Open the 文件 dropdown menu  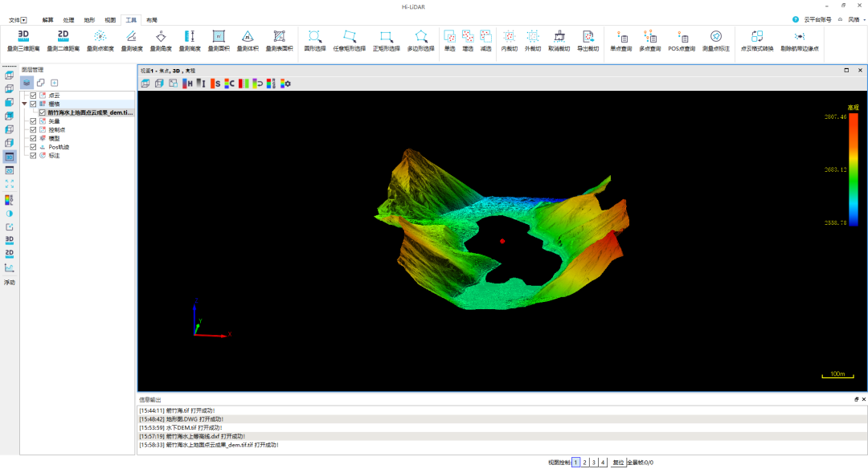tap(18, 20)
